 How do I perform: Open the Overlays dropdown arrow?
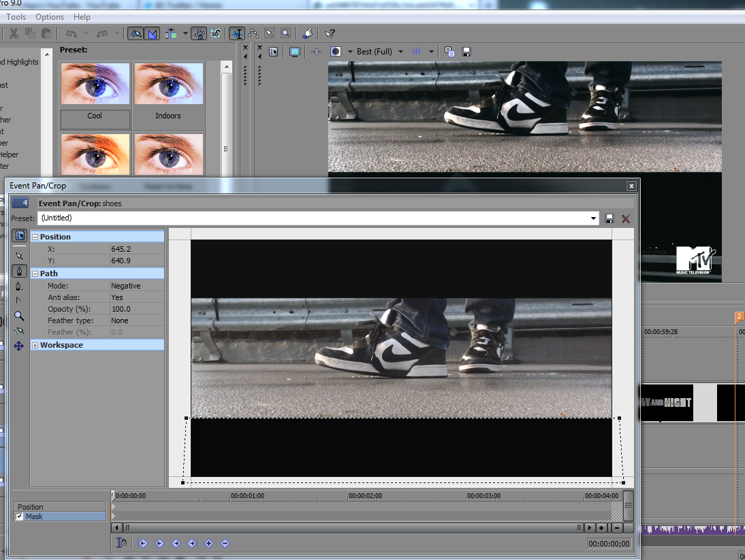pos(431,52)
